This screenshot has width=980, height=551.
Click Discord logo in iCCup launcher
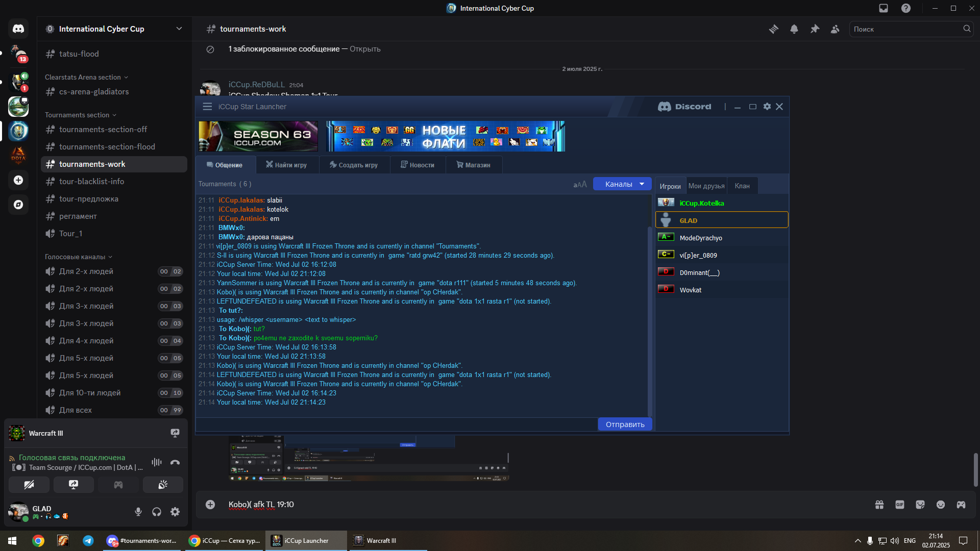(684, 107)
